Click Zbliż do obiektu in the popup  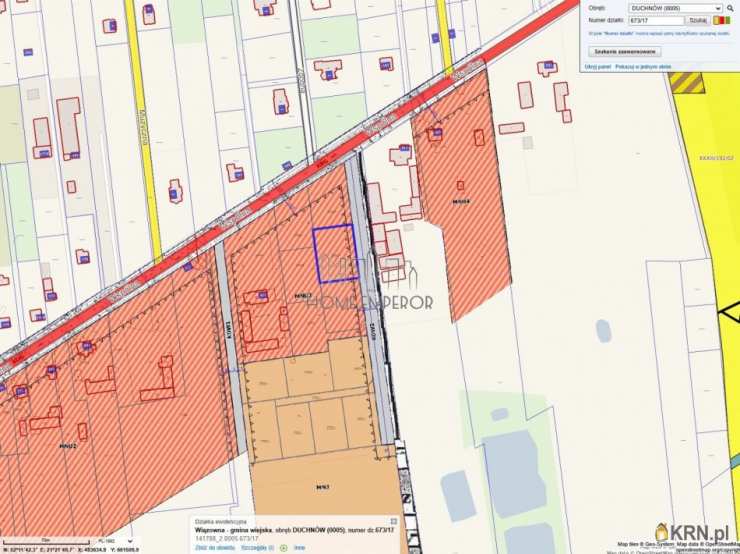click(212, 548)
